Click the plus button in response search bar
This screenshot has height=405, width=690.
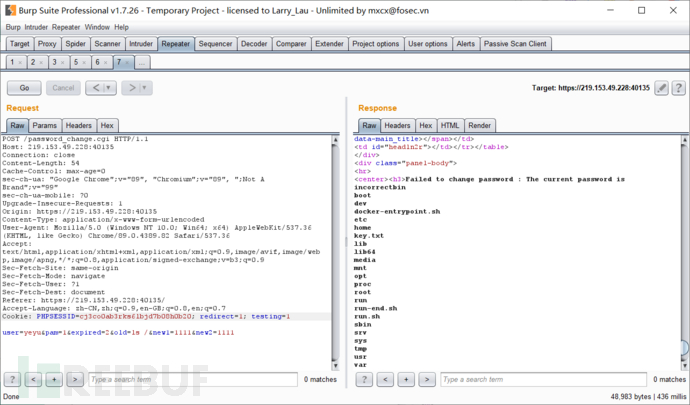pyautogui.click(x=406, y=379)
